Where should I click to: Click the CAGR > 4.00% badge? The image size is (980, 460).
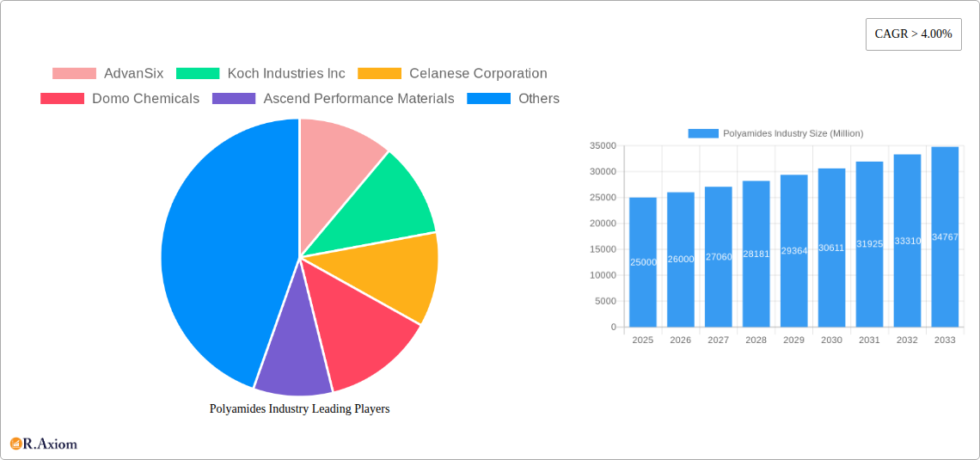tap(913, 34)
